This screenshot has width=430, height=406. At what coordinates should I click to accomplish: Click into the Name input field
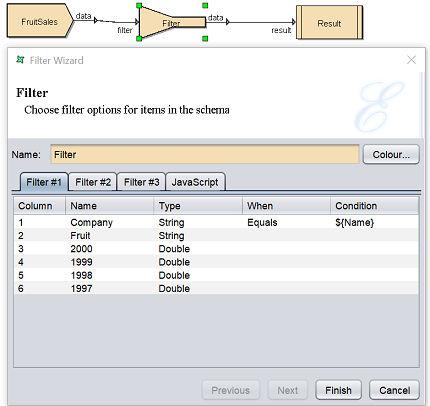click(205, 154)
